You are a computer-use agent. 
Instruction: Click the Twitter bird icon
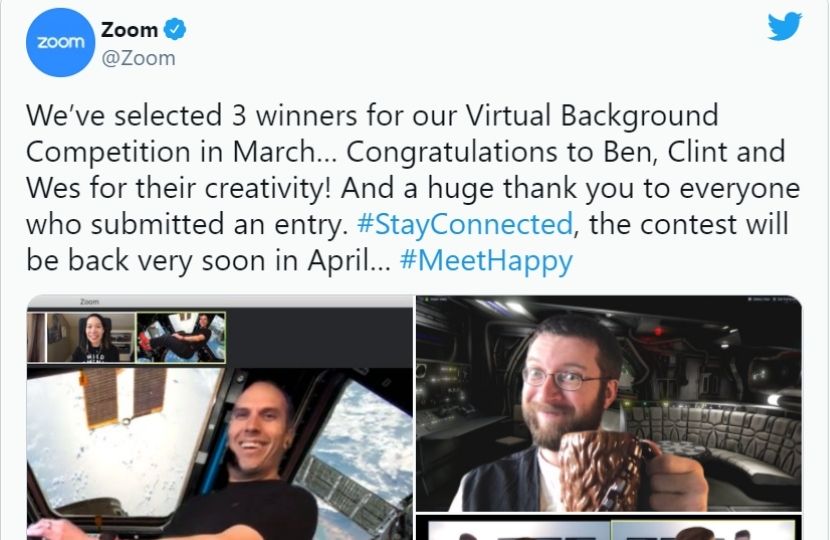784,26
